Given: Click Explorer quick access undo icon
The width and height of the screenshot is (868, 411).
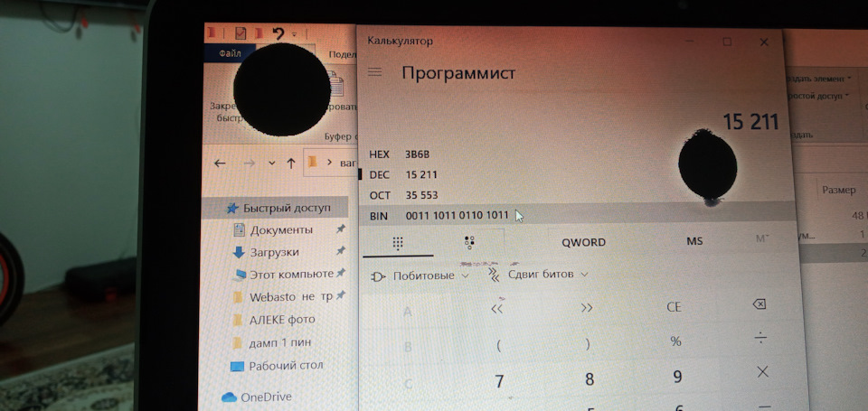Looking at the screenshot, I should pos(278,34).
